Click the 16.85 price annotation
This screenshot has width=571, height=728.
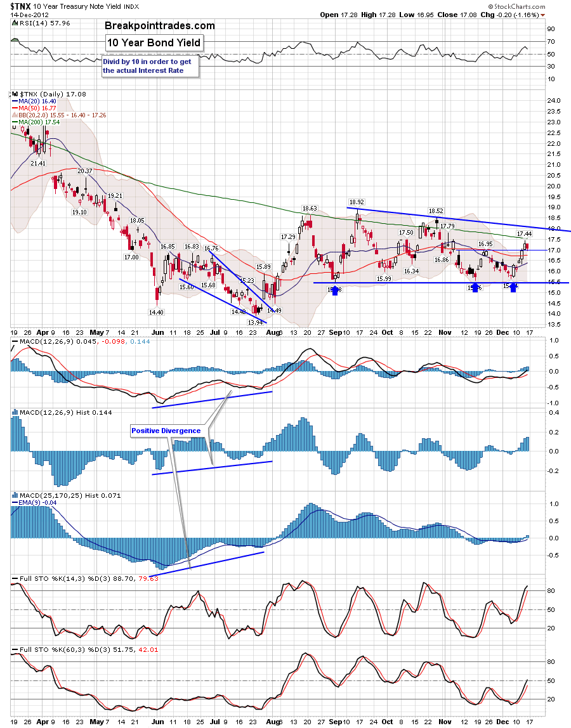[167, 247]
